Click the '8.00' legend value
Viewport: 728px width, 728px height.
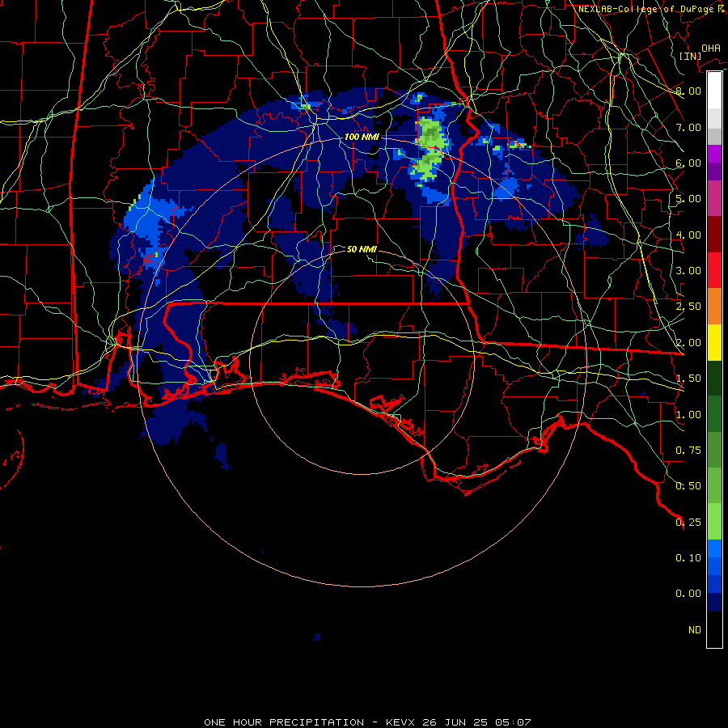(688, 91)
